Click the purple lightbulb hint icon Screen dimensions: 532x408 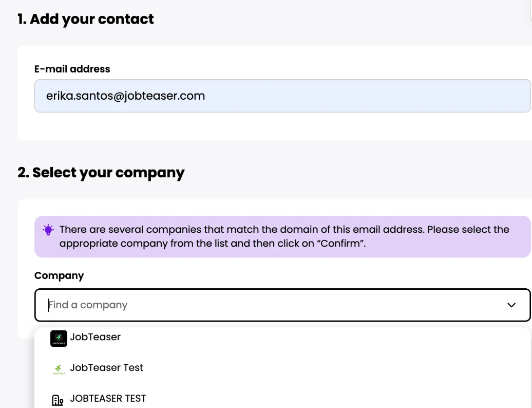(48, 230)
